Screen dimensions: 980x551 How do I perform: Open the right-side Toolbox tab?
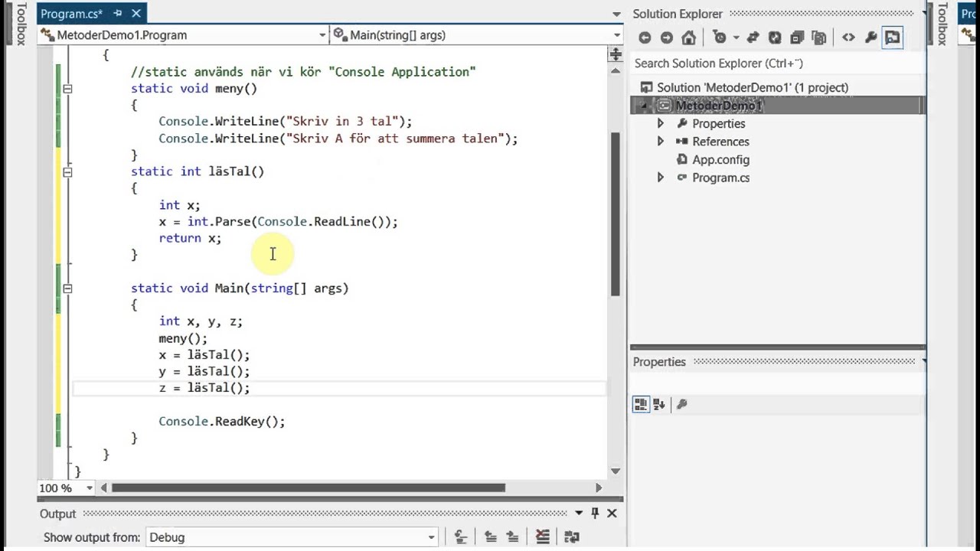[942, 24]
